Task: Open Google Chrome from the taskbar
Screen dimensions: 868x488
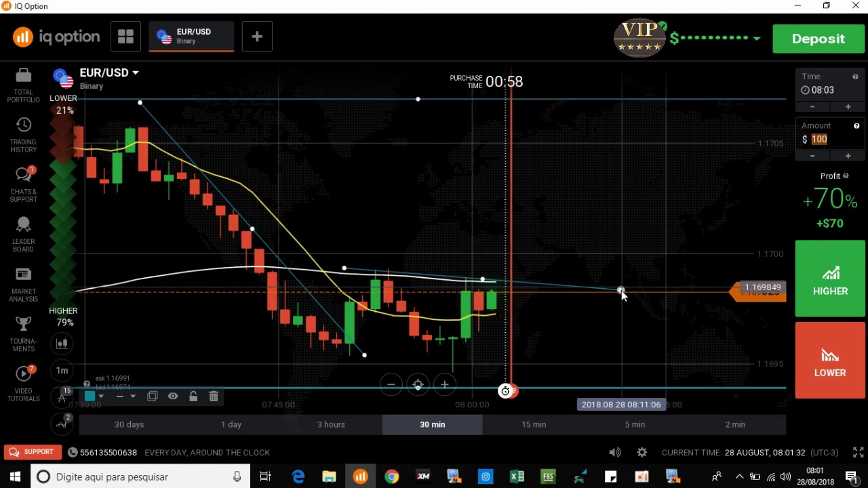Action: (x=391, y=476)
